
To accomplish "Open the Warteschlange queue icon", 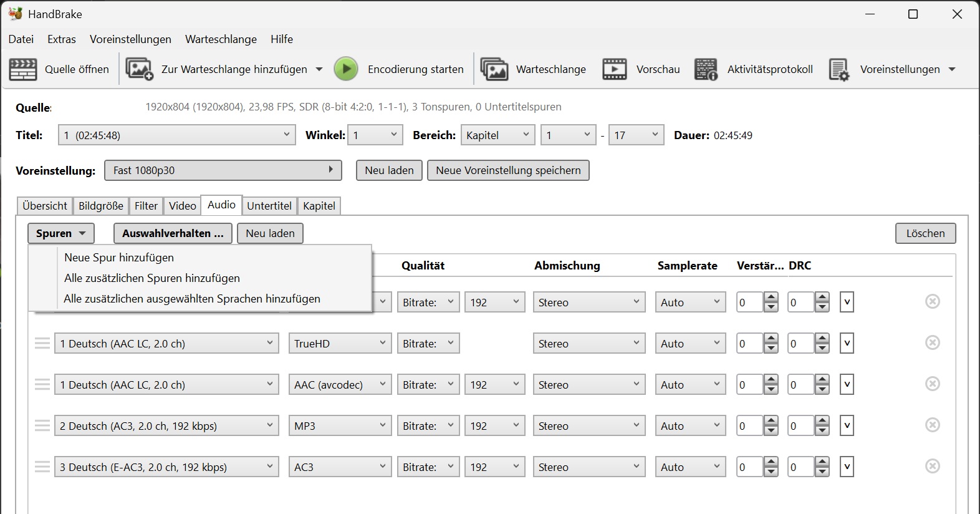I will (494, 69).
